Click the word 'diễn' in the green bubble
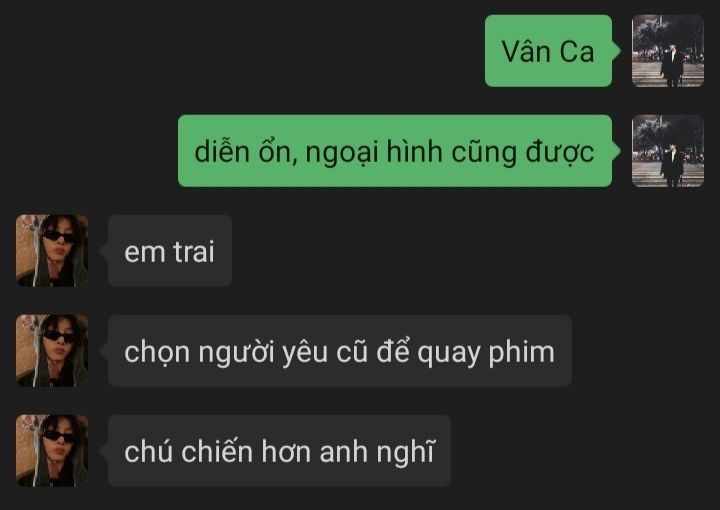Viewport: 720px width, 510px height. pos(222,151)
